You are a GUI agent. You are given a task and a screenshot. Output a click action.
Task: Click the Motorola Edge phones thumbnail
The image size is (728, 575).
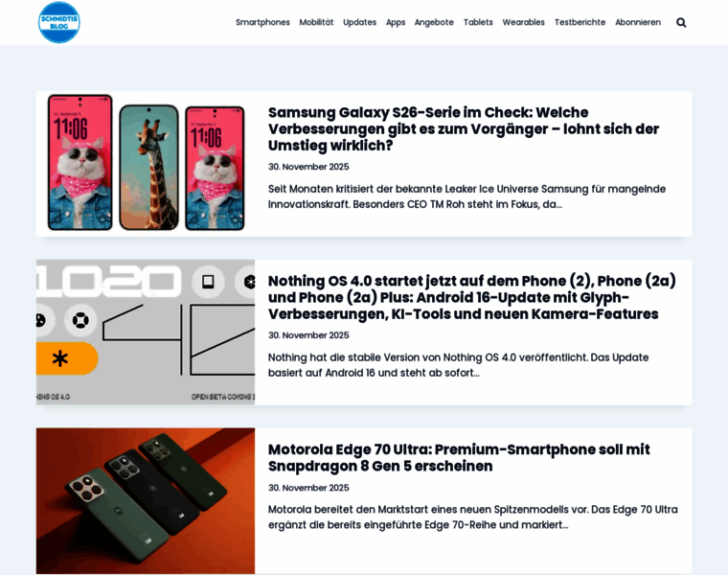click(146, 500)
